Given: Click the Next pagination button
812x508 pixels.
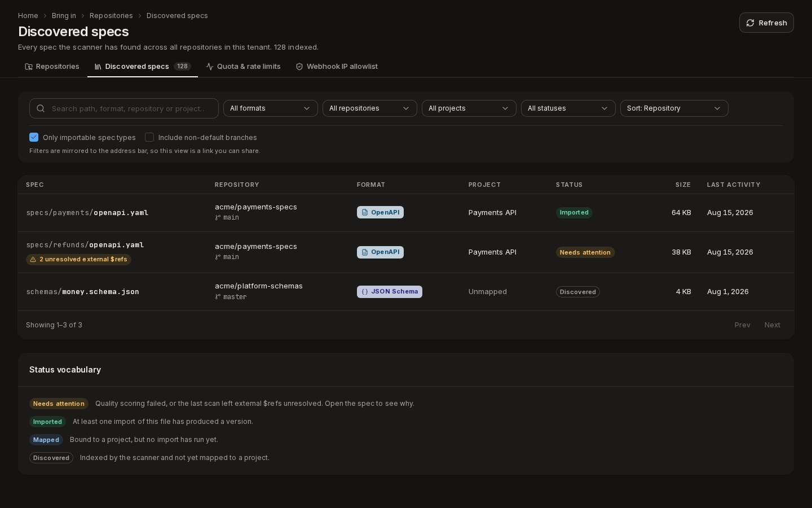Looking at the screenshot, I should pos(773,325).
